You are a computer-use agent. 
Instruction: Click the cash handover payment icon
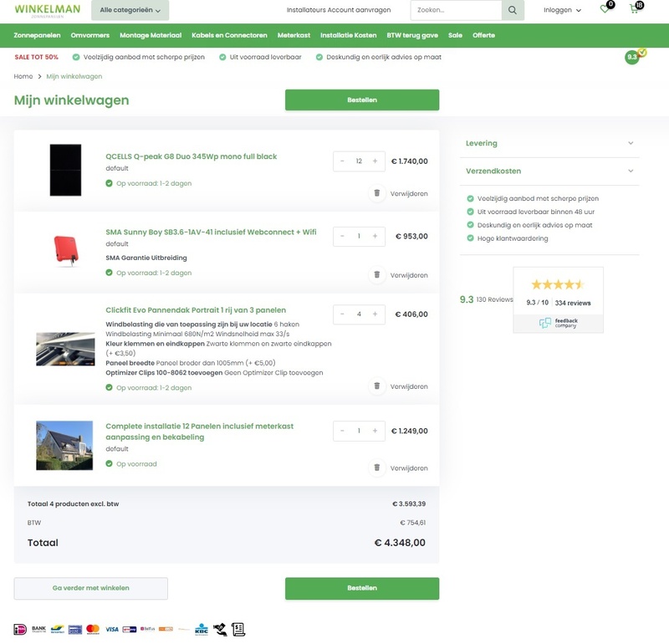[220, 629]
